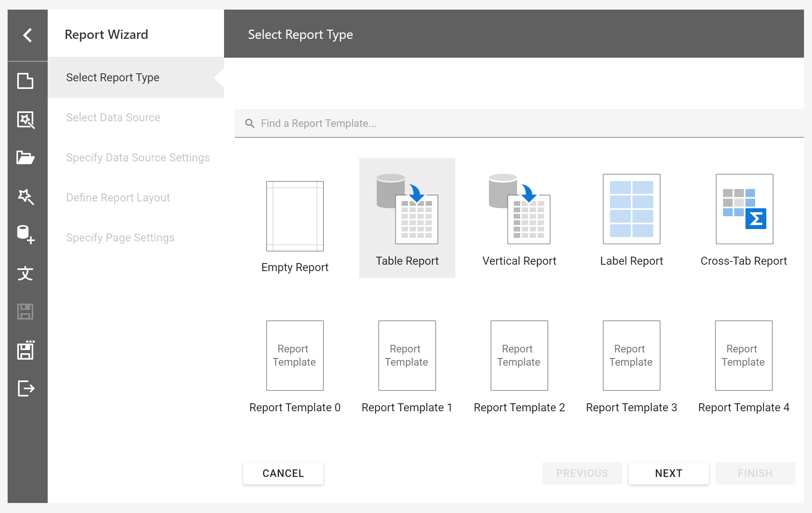Cancel the Report Wizard

click(283, 473)
